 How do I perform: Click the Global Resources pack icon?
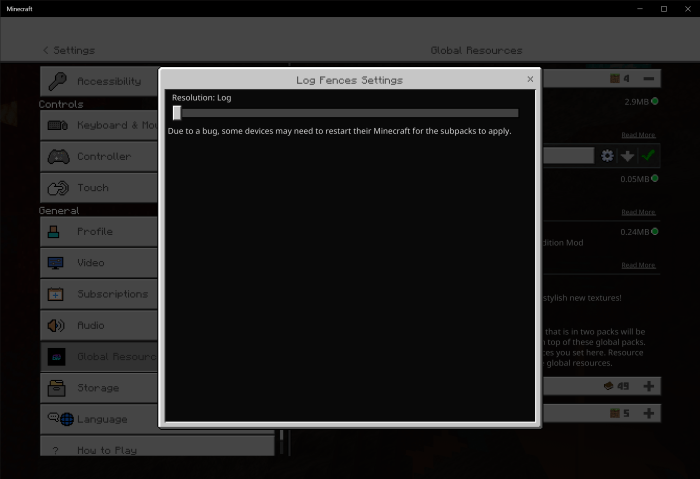(x=56, y=357)
